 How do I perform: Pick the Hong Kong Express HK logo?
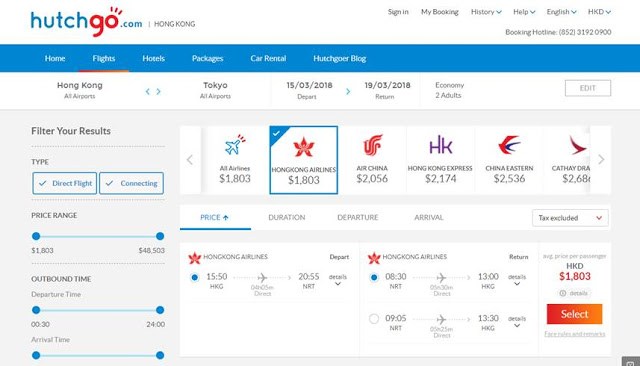point(440,145)
